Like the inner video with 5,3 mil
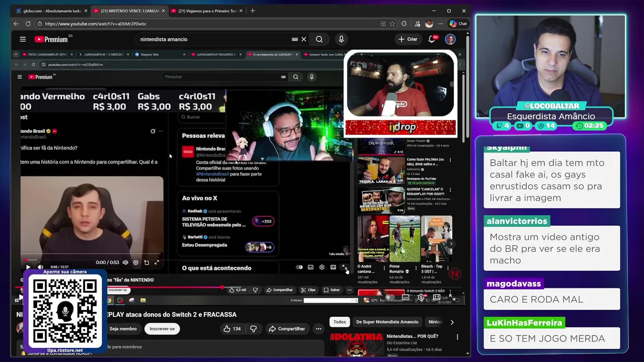Screen dimensions: 644x362 point(237,290)
